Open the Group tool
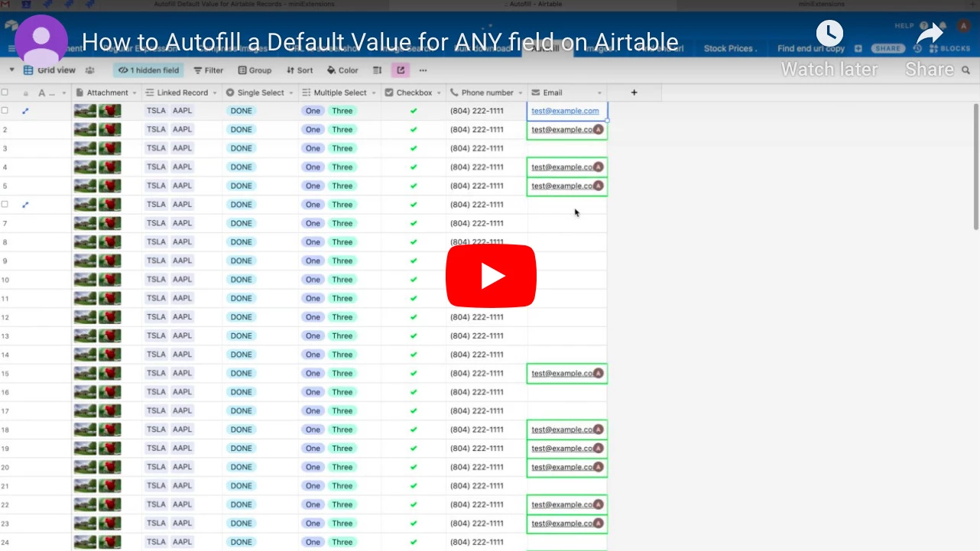Viewport: 980px width, 551px height. pos(255,70)
